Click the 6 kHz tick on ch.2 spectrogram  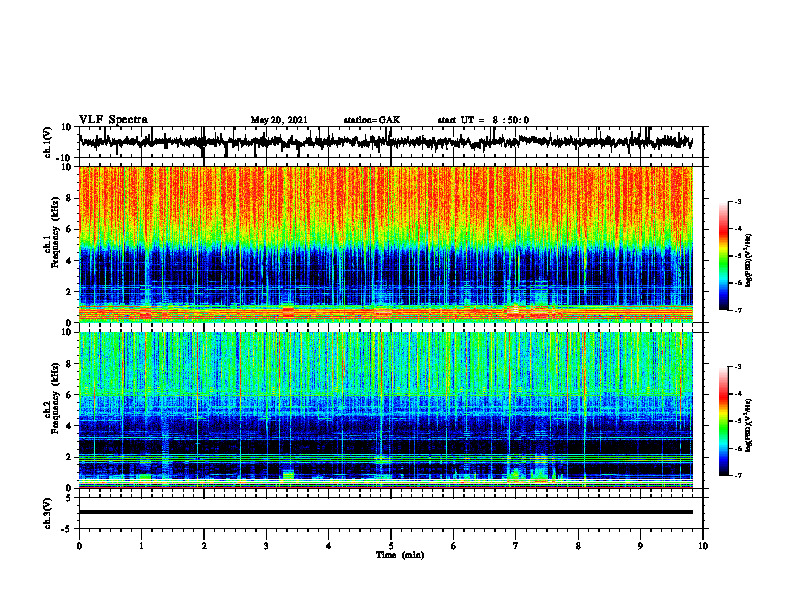70,394
